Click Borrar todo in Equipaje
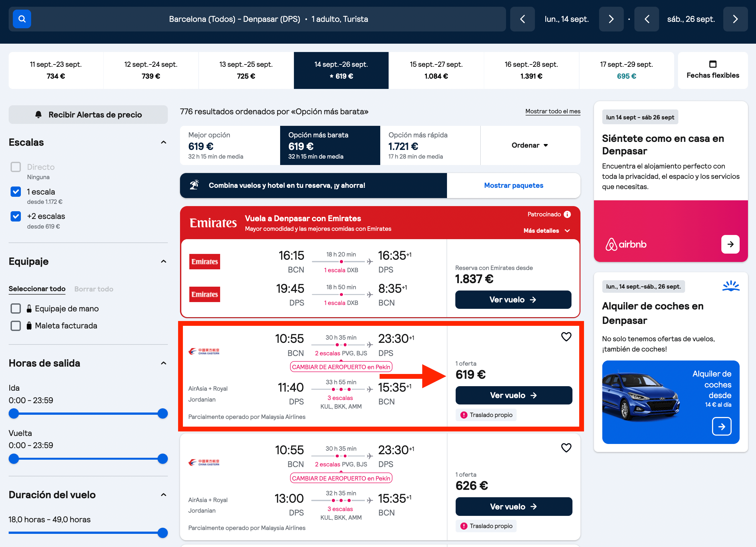Viewport: 756px width, 547px height. 94,289
